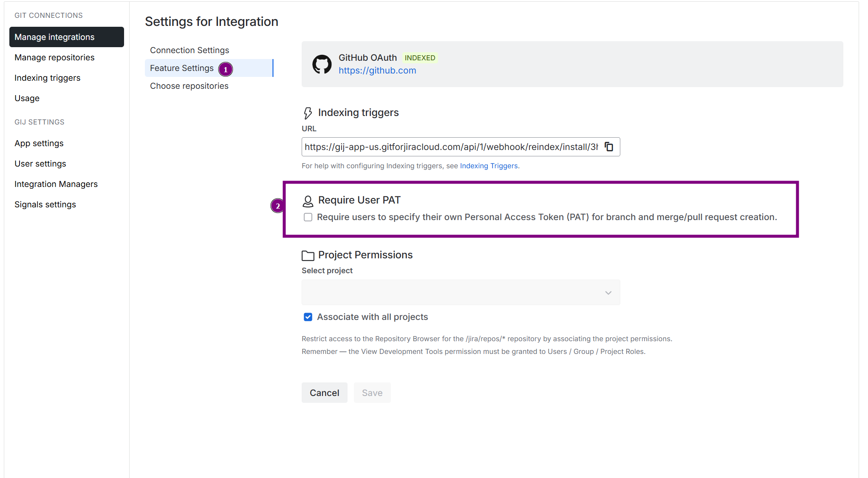
Task: Click the lightning bolt Indexing triggers icon
Action: coord(308,113)
